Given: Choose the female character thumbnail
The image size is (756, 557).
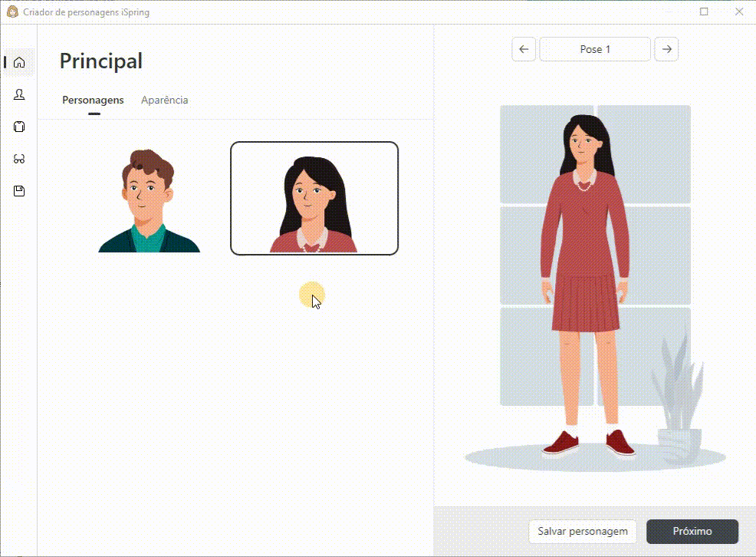Looking at the screenshot, I should point(314,198).
